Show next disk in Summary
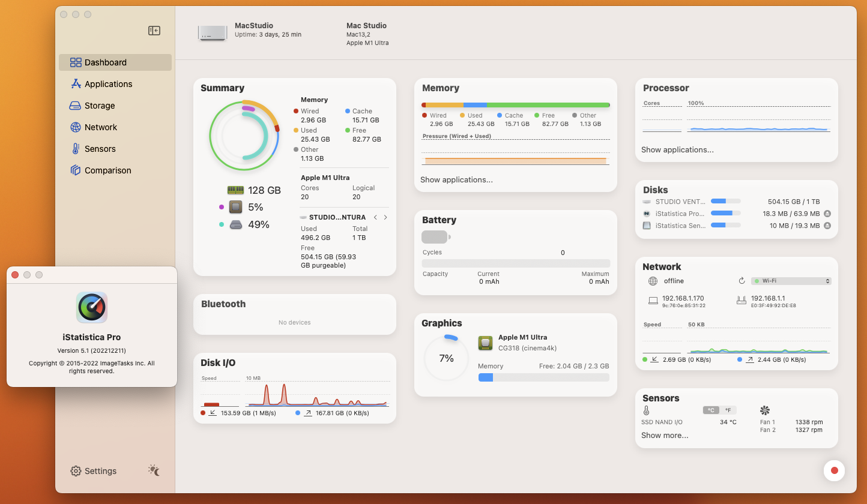The height and width of the screenshot is (504, 867). tap(385, 217)
